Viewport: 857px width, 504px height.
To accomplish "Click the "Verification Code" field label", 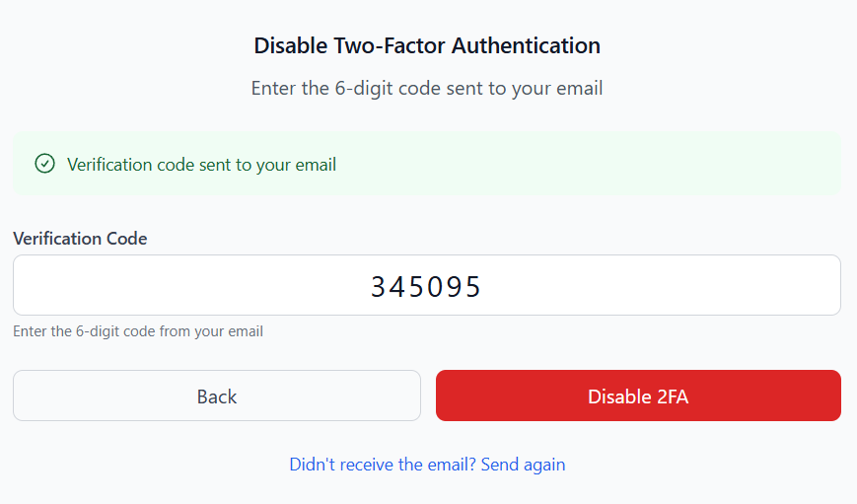I will click(x=80, y=239).
